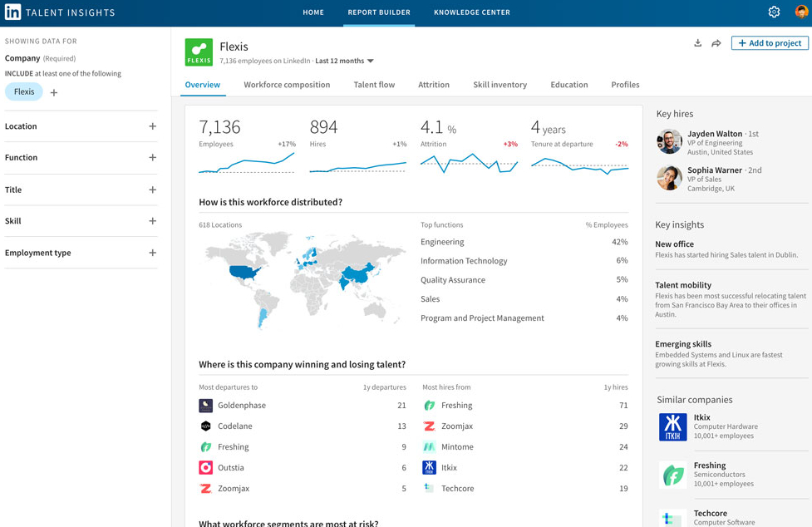The height and width of the screenshot is (527, 812).
Task: Download the Flexis report
Action: click(697, 43)
